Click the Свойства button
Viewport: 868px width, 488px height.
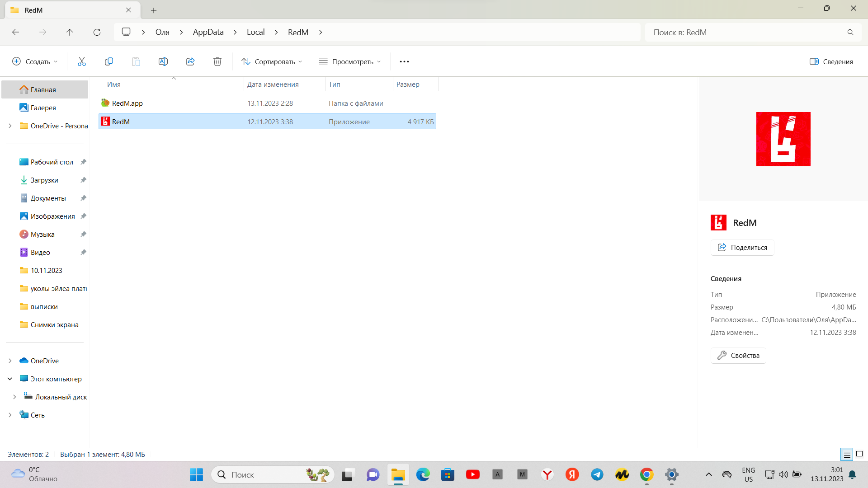738,355
